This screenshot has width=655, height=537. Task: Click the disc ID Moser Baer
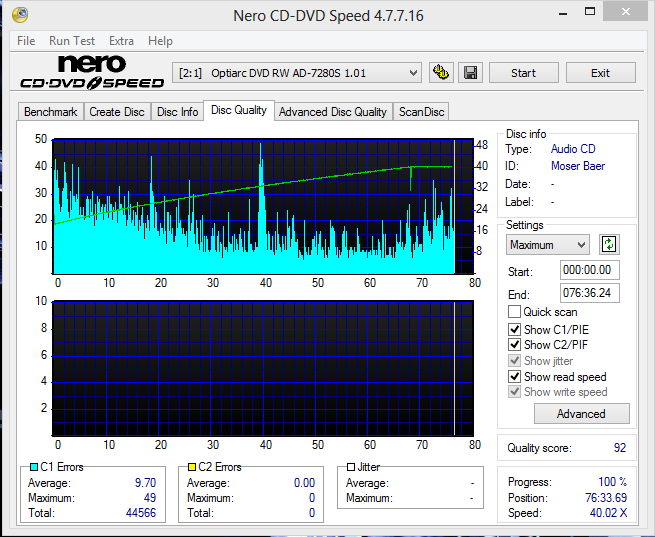(578, 166)
